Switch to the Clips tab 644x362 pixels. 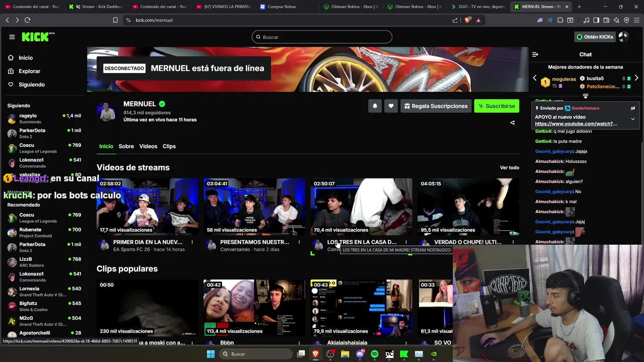click(169, 146)
